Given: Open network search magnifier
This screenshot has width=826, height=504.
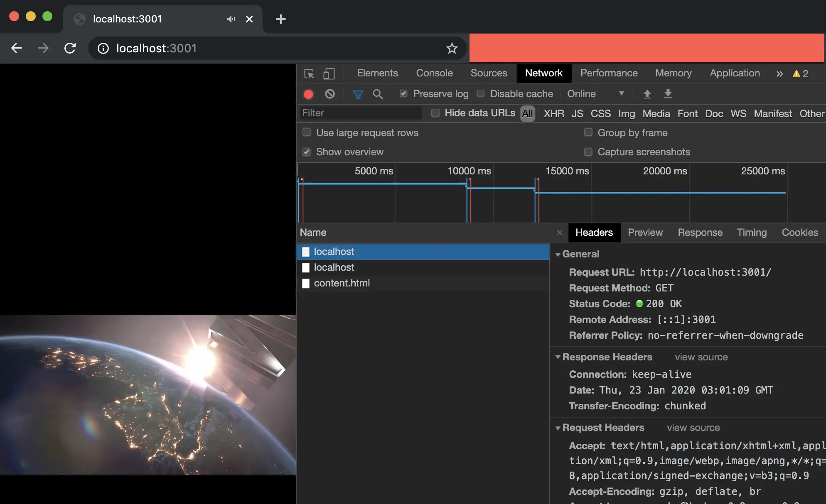Looking at the screenshot, I should coord(378,94).
